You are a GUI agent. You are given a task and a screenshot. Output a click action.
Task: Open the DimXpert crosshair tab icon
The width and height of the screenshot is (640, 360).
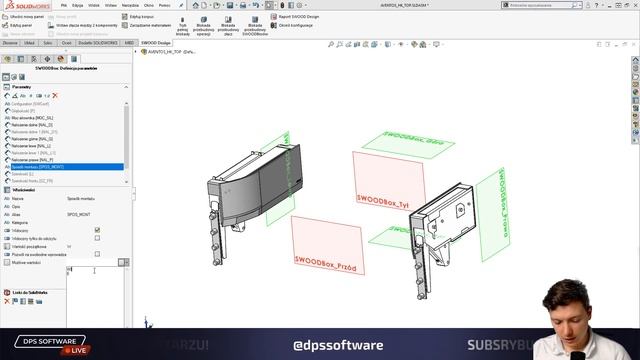(x=47, y=59)
